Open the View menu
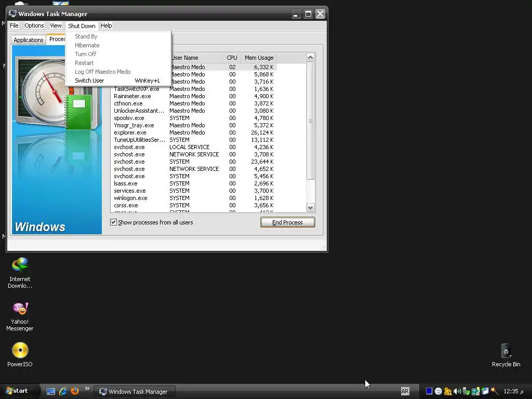 coord(56,25)
